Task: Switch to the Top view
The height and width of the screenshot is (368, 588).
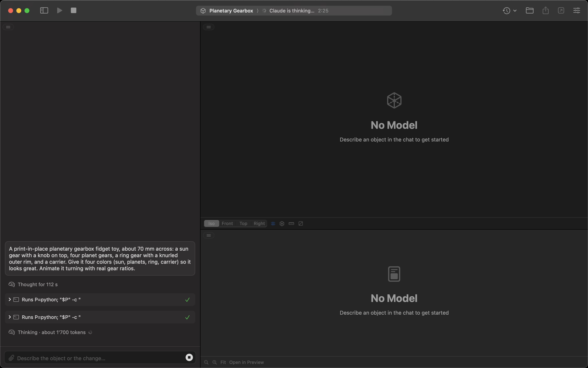Action: [243, 223]
